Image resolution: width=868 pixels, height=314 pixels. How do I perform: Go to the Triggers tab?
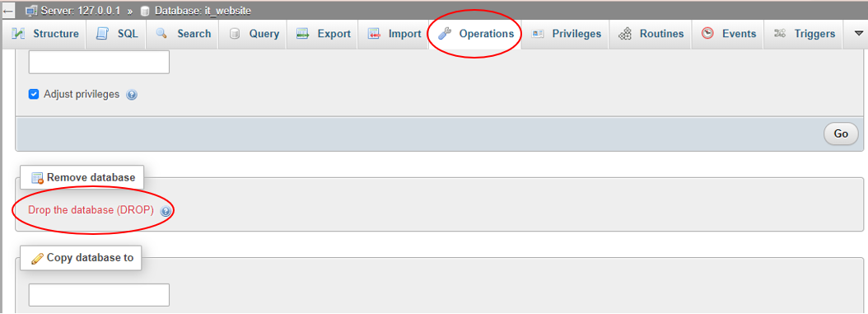(805, 34)
